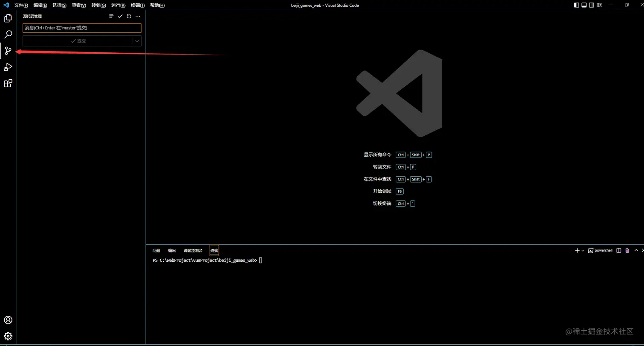Kill the terminal with trash icon
This screenshot has width=644, height=346.
pos(627,251)
